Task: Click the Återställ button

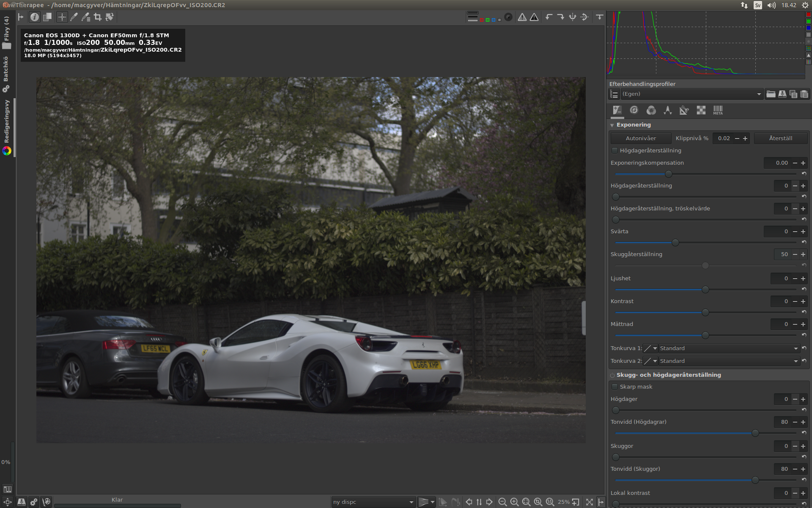Action: pyautogui.click(x=780, y=138)
